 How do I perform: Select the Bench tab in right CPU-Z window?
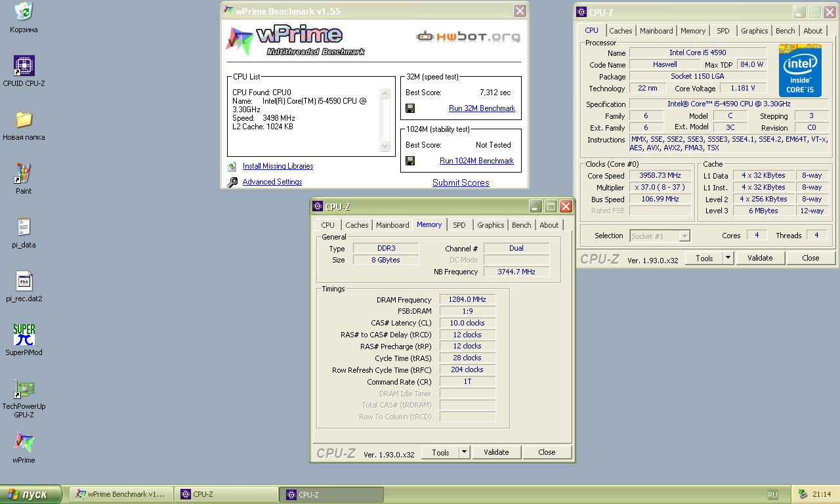pyautogui.click(x=786, y=31)
